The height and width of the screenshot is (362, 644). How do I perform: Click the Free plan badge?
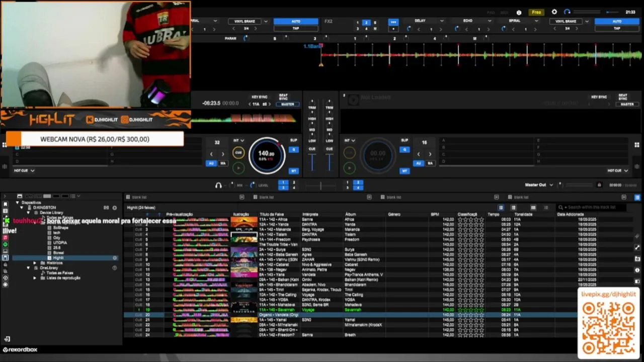537,12
